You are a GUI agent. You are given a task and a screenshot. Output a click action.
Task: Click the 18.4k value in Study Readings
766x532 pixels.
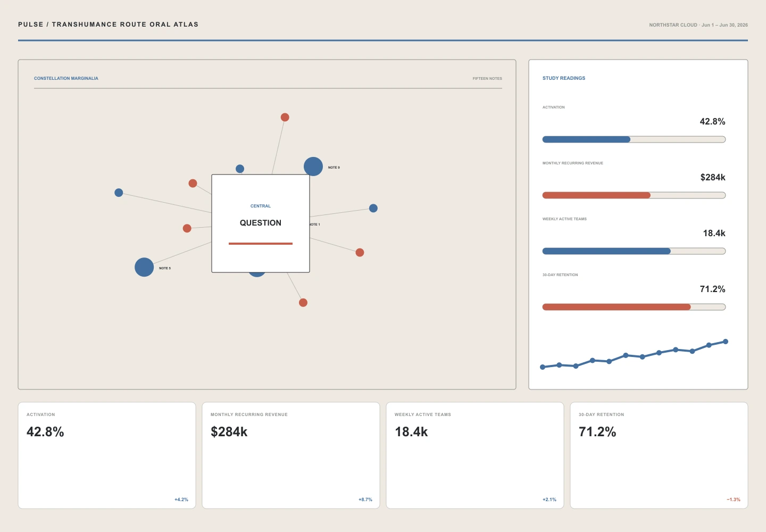(714, 233)
